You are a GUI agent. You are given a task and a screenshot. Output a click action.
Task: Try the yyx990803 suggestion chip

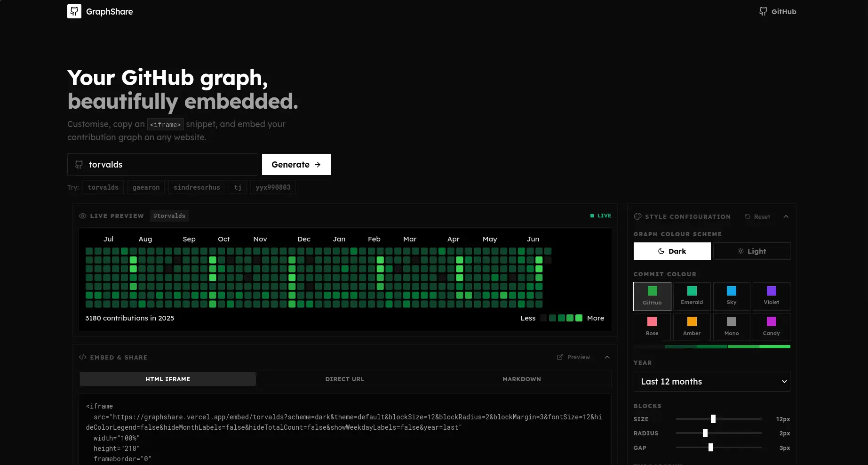click(x=273, y=187)
